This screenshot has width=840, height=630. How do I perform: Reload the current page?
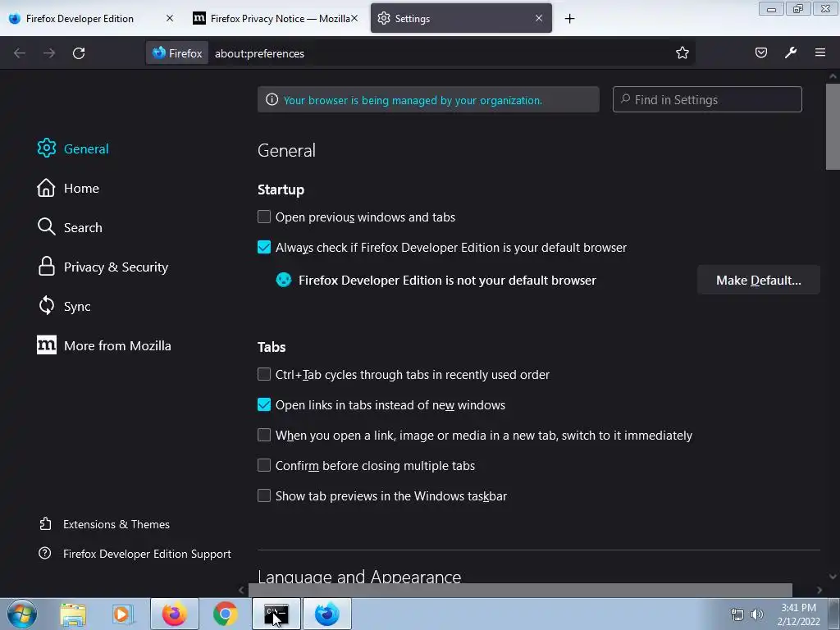click(79, 53)
